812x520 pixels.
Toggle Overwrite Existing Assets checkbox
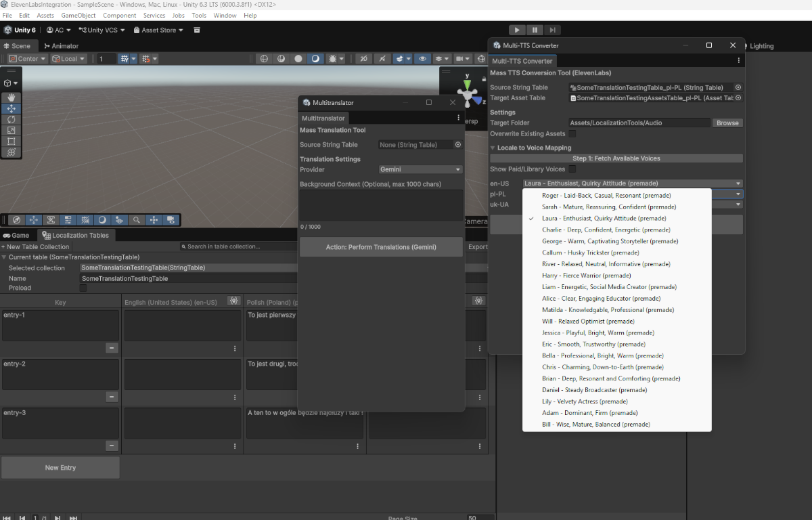coord(572,134)
